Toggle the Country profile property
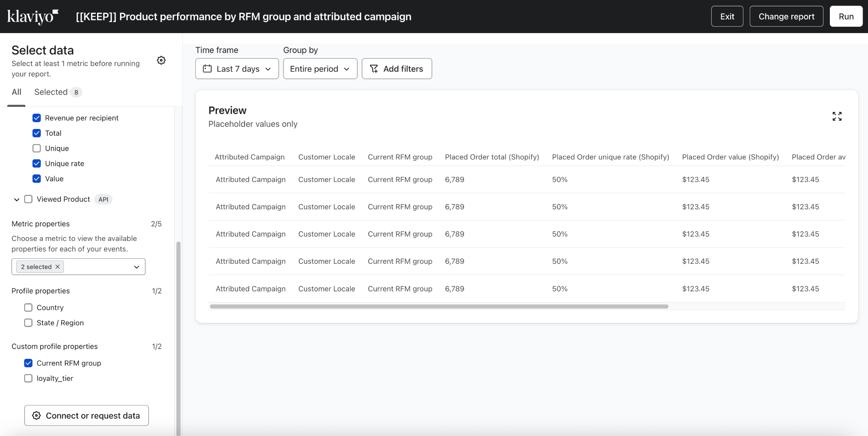Screen dimensions: 868x436 (x=28, y=307)
